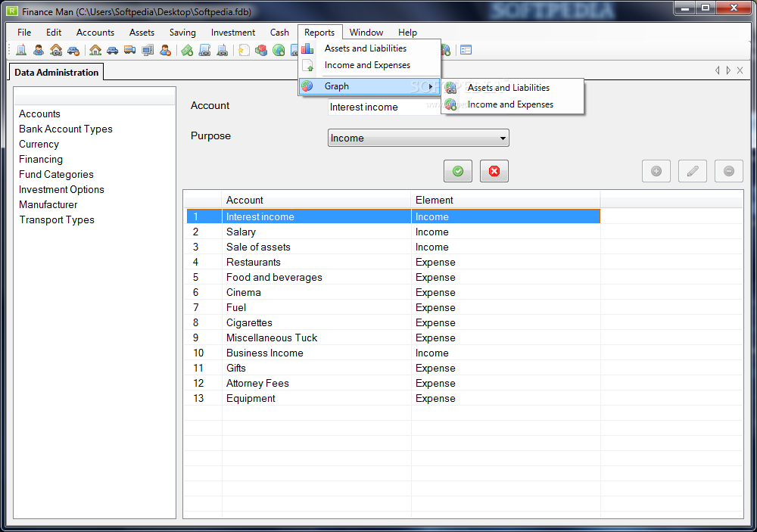This screenshot has width=757, height=532.
Task: Click the globe with plus toolbar icon
Action: click(x=279, y=50)
